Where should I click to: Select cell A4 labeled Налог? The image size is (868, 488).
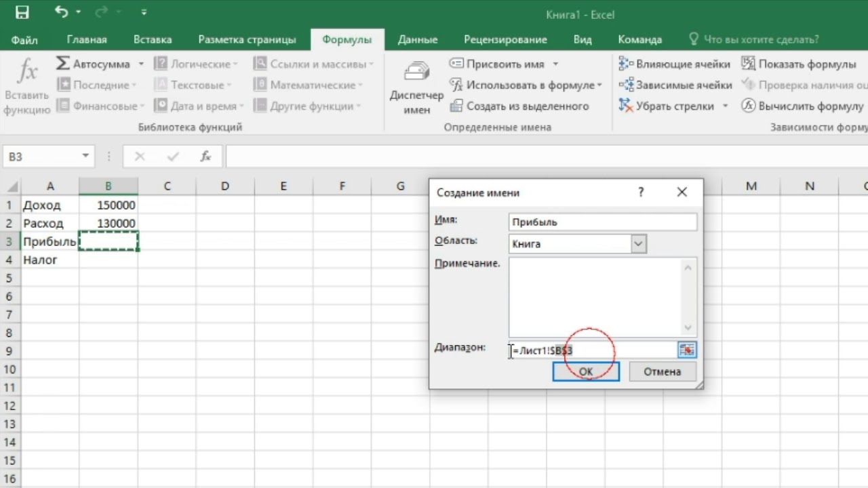50,260
